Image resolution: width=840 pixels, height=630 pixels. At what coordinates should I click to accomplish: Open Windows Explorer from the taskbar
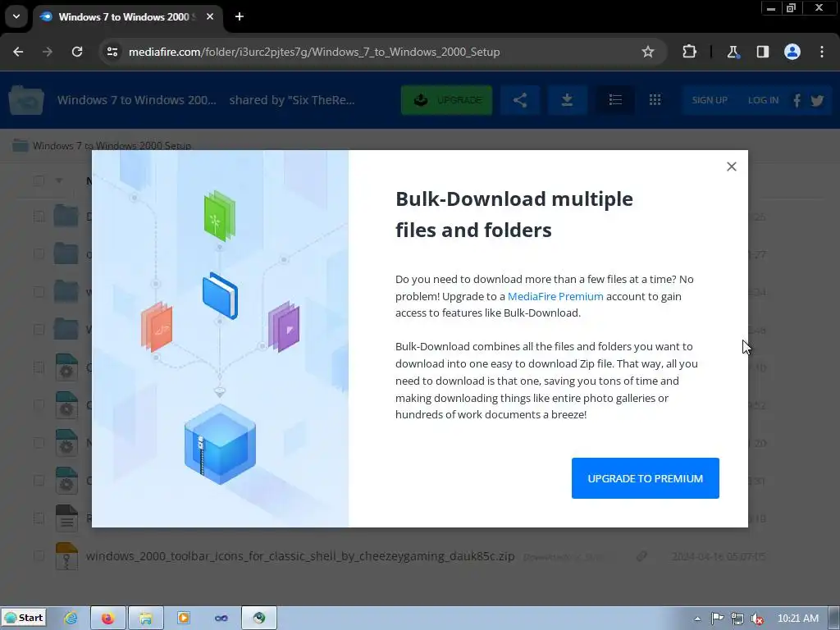tap(146, 619)
